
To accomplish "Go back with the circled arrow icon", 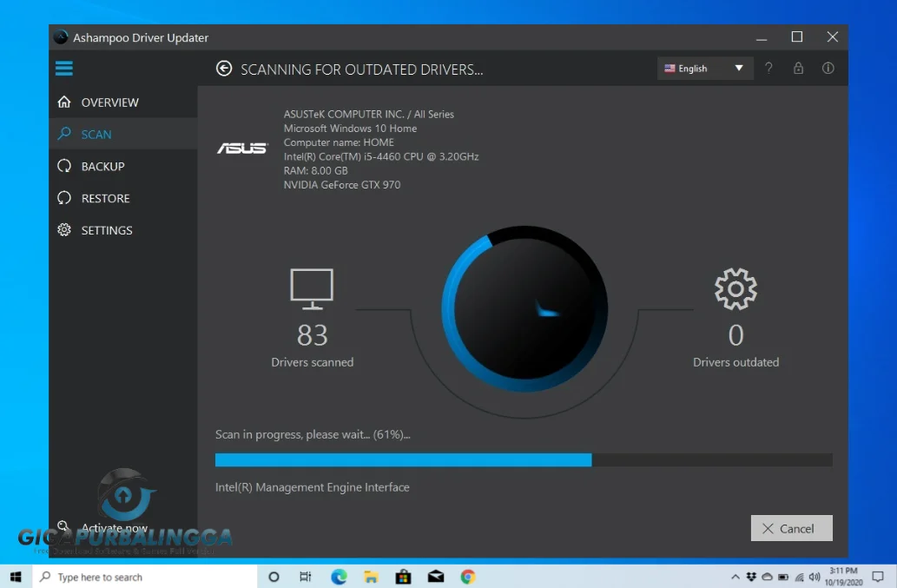I will (224, 69).
